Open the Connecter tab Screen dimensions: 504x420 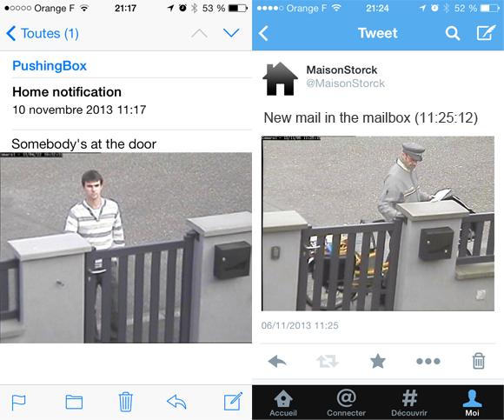click(x=346, y=403)
